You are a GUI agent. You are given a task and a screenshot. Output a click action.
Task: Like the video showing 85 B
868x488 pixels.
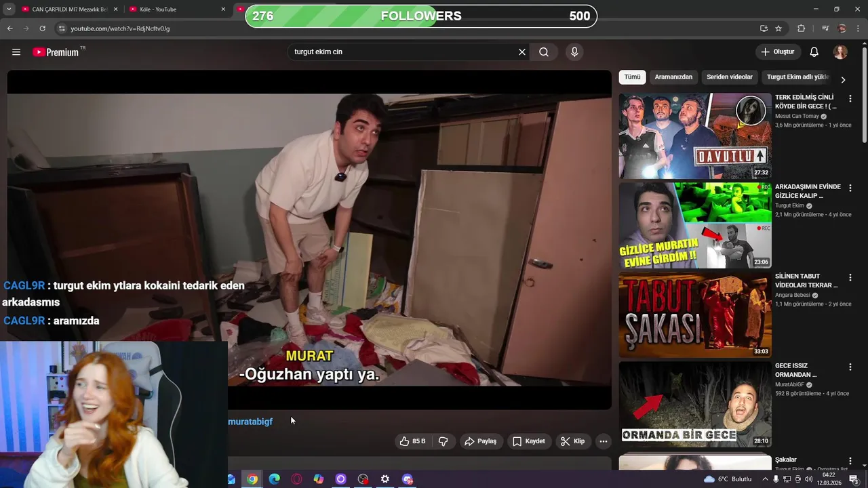(412, 441)
